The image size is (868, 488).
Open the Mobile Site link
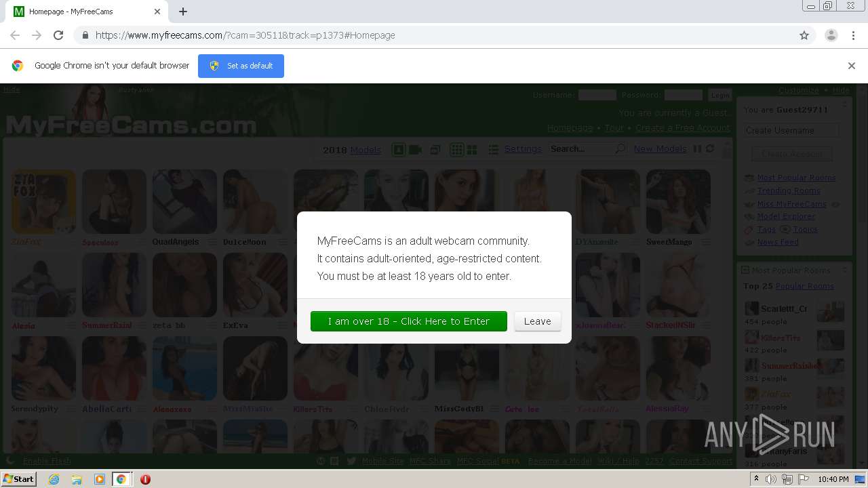click(382, 461)
